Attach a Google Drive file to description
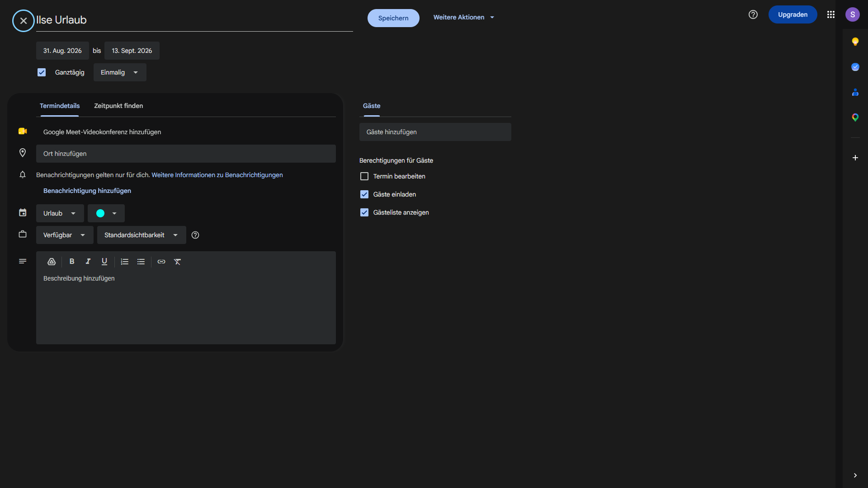This screenshot has height=488, width=868. click(52, 262)
